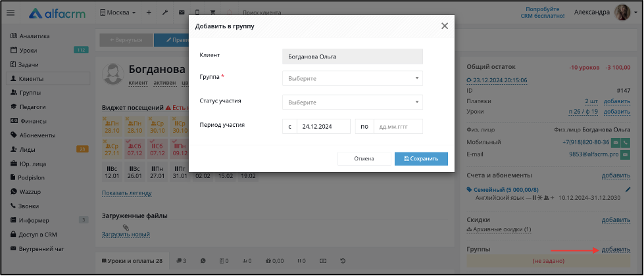Click the SMS icon next to mobile number
The height and width of the screenshot is (276, 644).
(x=616, y=143)
